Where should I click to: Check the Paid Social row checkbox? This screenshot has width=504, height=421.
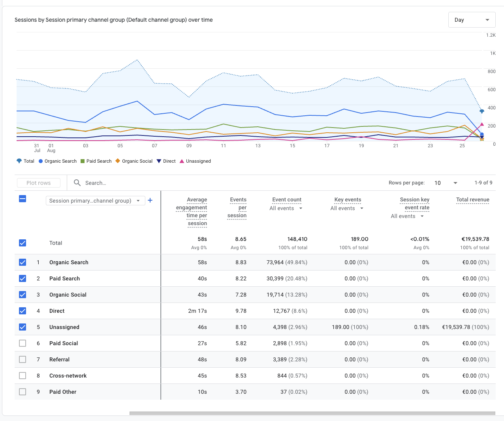tap(23, 343)
